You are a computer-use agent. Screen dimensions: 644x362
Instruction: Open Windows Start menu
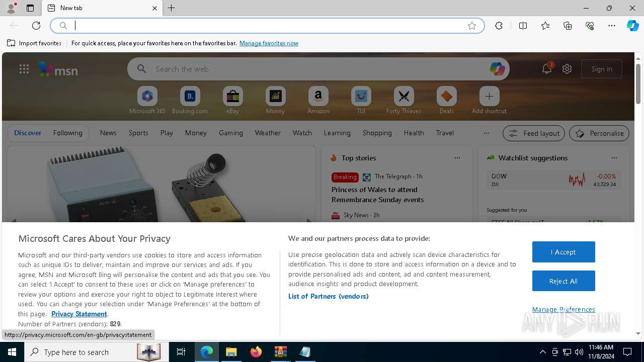pos(12,352)
